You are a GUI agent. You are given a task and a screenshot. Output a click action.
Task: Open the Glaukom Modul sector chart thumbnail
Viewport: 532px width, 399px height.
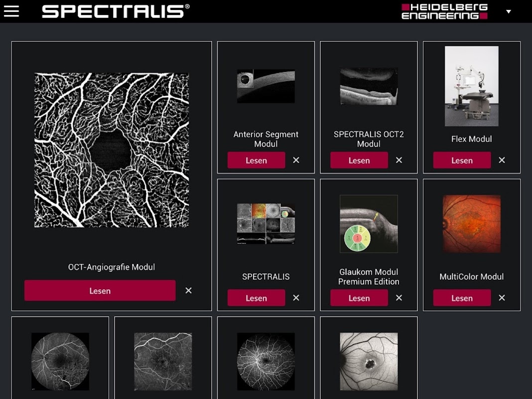(x=369, y=224)
